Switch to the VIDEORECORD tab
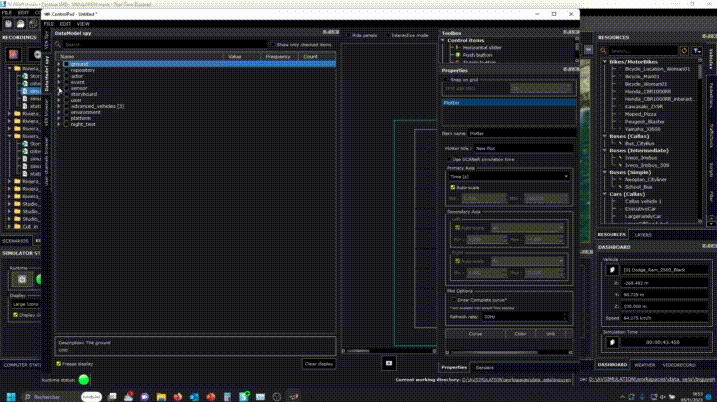This screenshot has height=402, width=717. 679,365
